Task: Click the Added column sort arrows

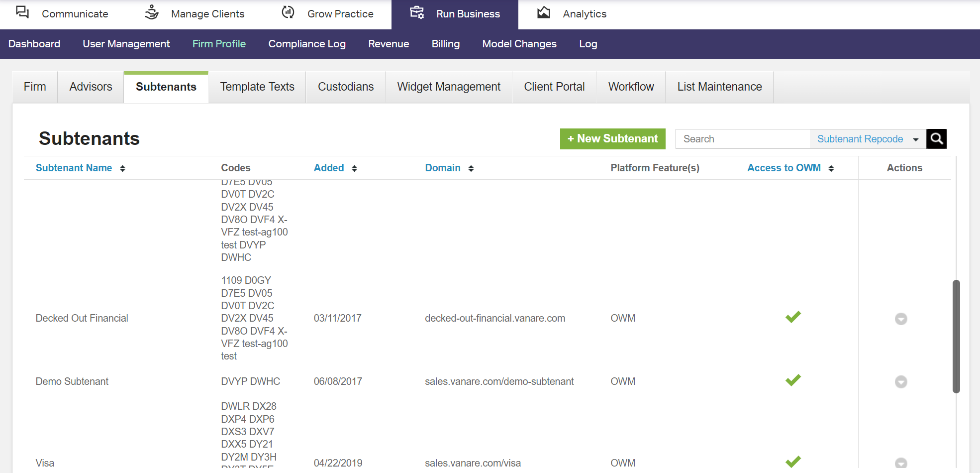Action: coord(354,169)
